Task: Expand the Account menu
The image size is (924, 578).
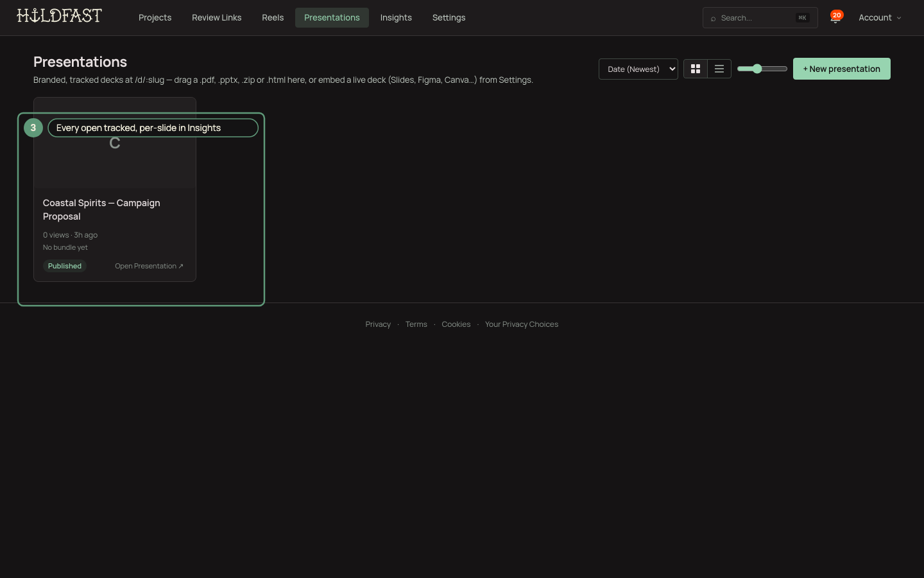Action: point(880,17)
